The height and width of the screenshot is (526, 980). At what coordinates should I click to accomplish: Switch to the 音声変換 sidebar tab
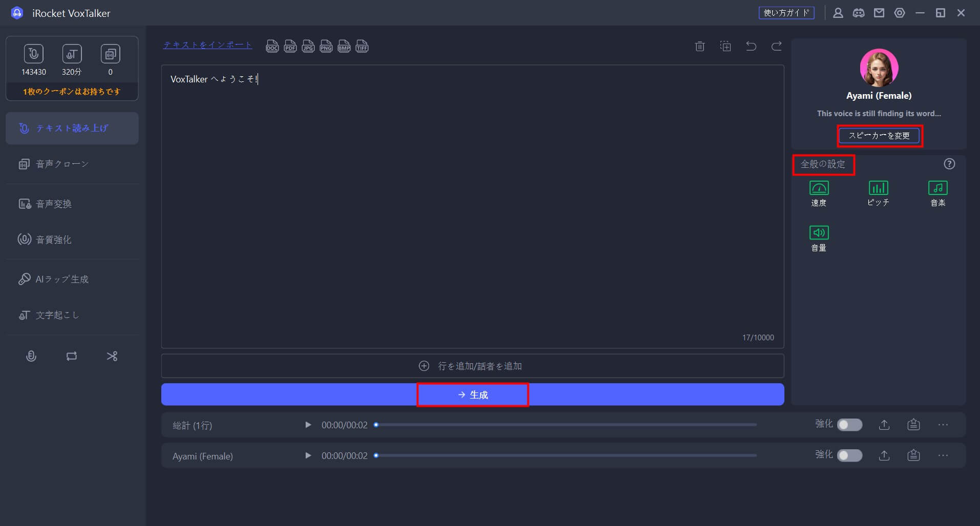[72, 204]
